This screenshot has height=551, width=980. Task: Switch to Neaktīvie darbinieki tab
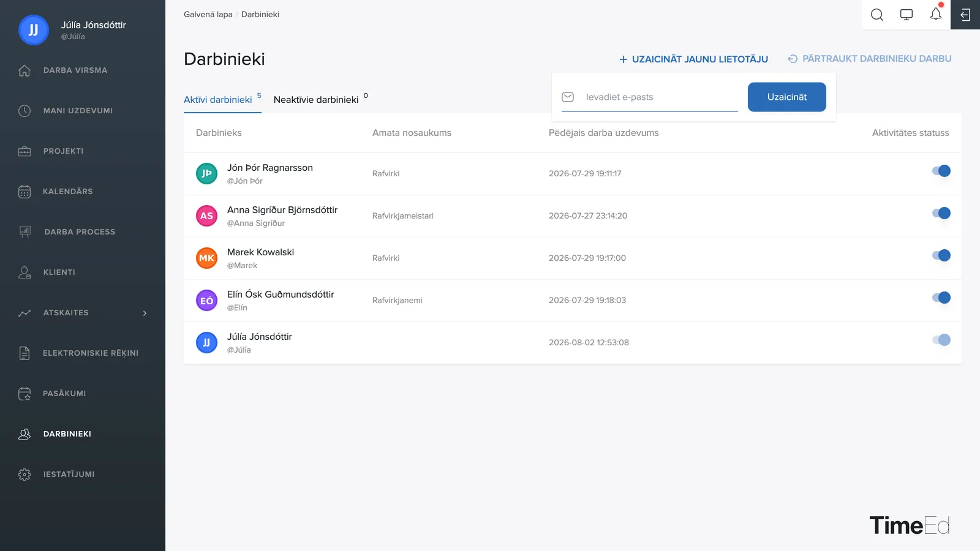[x=320, y=99]
